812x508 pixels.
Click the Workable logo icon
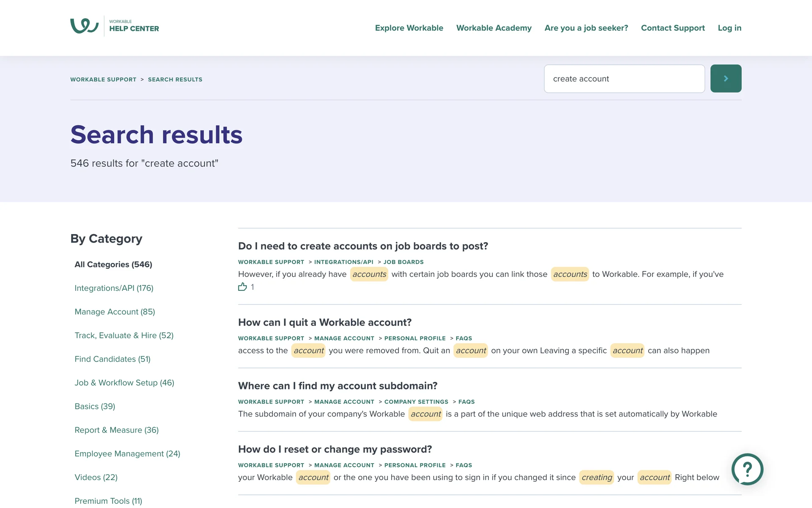(x=84, y=26)
